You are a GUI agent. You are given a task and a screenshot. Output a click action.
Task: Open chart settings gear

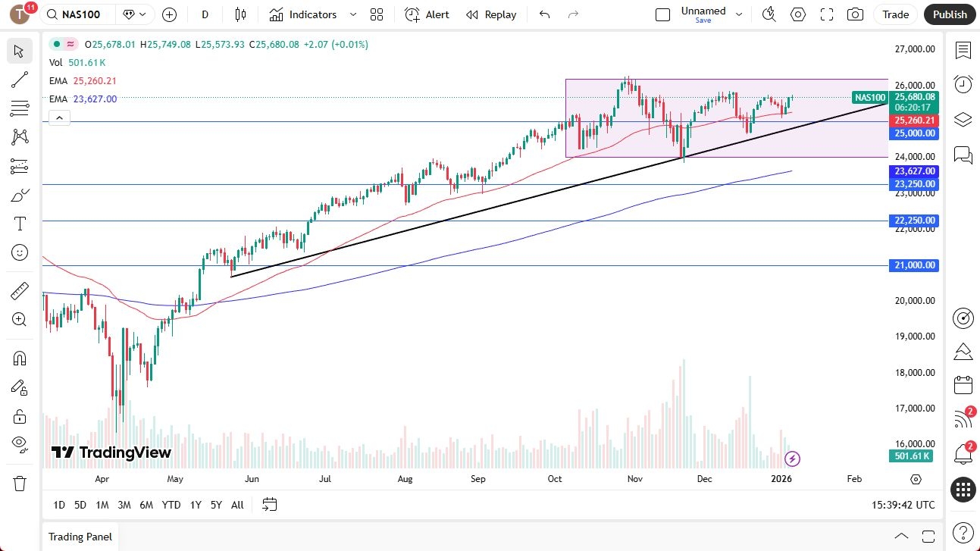pos(797,14)
